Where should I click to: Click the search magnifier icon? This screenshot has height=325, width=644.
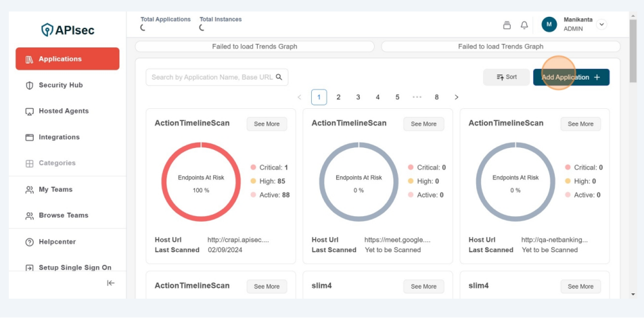[279, 77]
